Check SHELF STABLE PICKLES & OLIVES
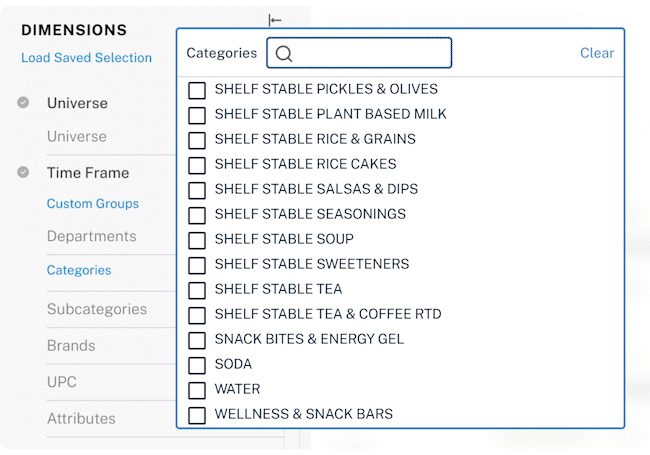Screen dimensions: 650x455 point(197,90)
